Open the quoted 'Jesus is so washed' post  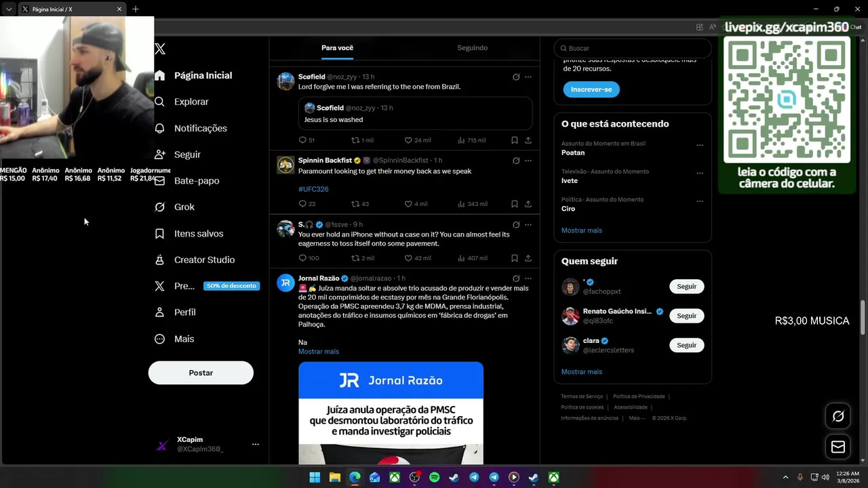point(415,113)
